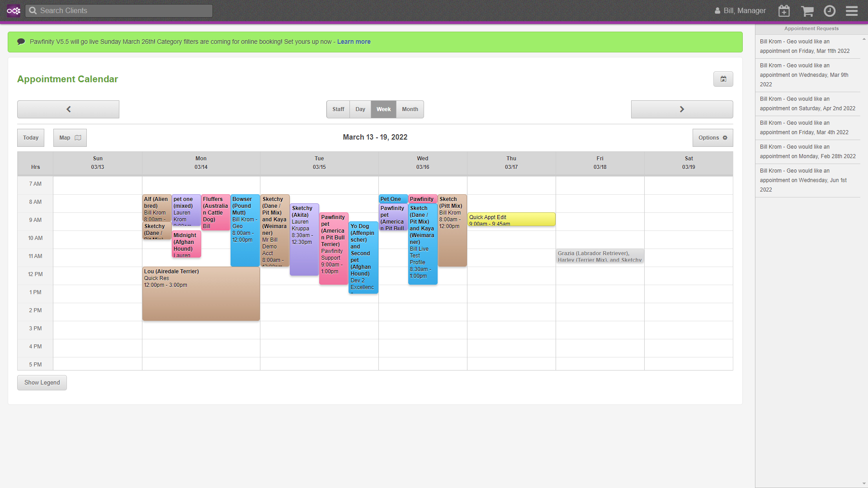Switch to the Staff view tab
Screen dimensions: 868x488
pos(338,109)
